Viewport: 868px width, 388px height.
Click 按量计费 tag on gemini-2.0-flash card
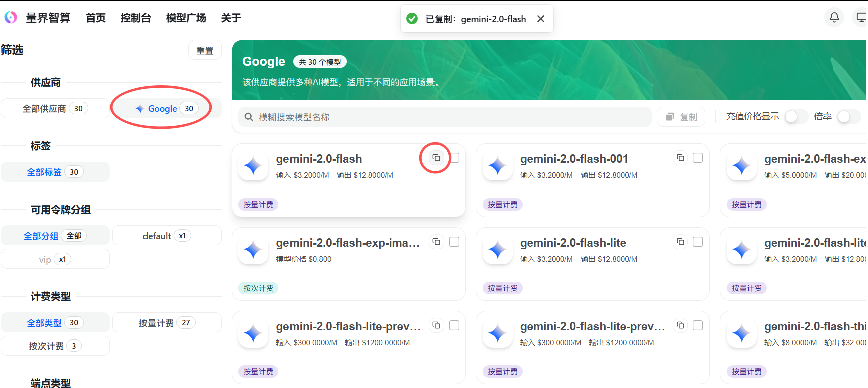click(x=258, y=205)
